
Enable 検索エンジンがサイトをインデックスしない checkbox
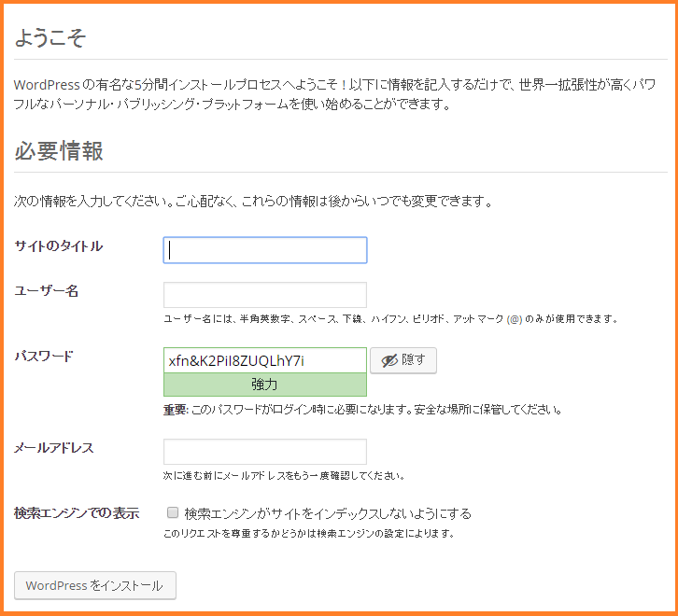point(173,512)
